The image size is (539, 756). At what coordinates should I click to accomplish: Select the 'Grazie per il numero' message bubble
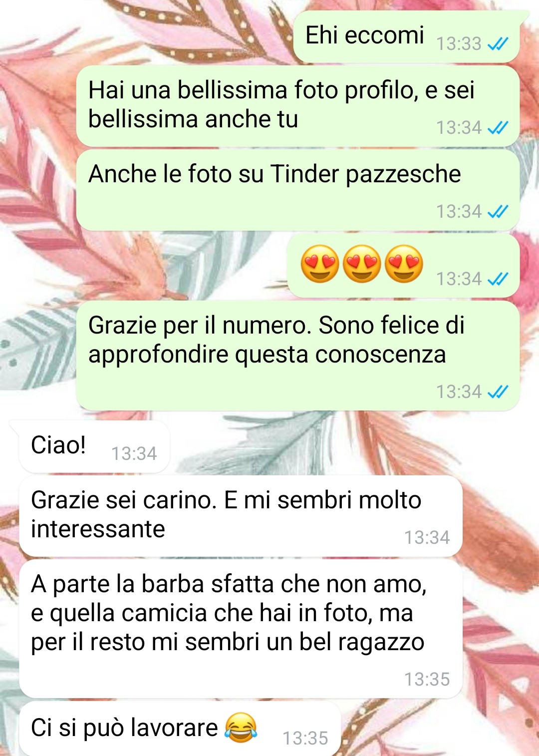298,356
